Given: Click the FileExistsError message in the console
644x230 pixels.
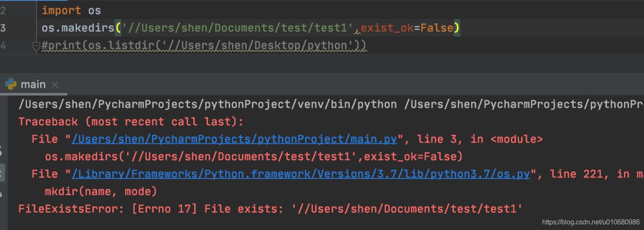Looking at the screenshot, I should click(x=270, y=208).
